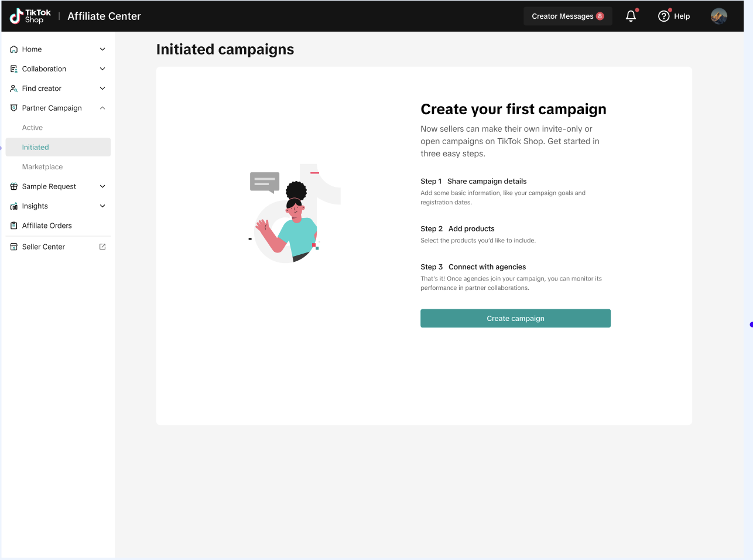The image size is (753, 560).
Task: Click the TikTok Shop logo
Action: pyautogui.click(x=30, y=16)
